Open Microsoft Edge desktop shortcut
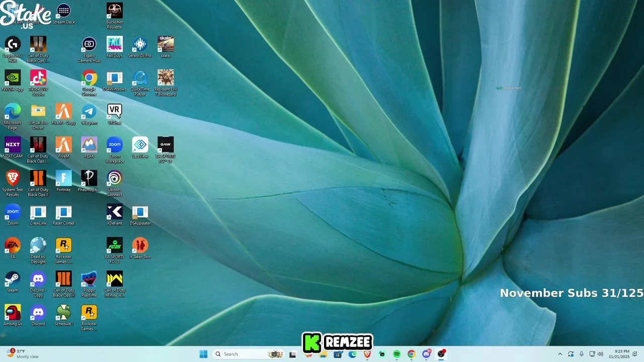The width and height of the screenshot is (644, 362). (13, 117)
